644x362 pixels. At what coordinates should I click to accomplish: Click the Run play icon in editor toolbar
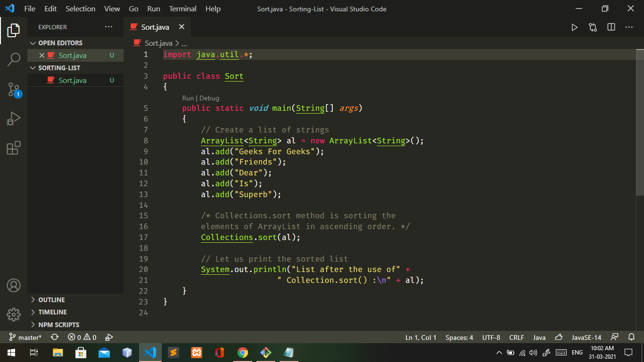pyautogui.click(x=574, y=27)
